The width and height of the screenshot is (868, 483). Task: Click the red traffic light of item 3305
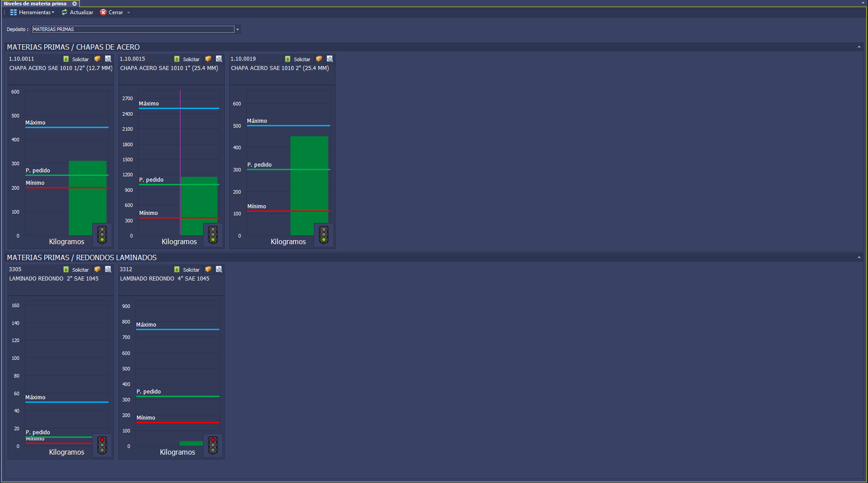(x=102, y=445)
